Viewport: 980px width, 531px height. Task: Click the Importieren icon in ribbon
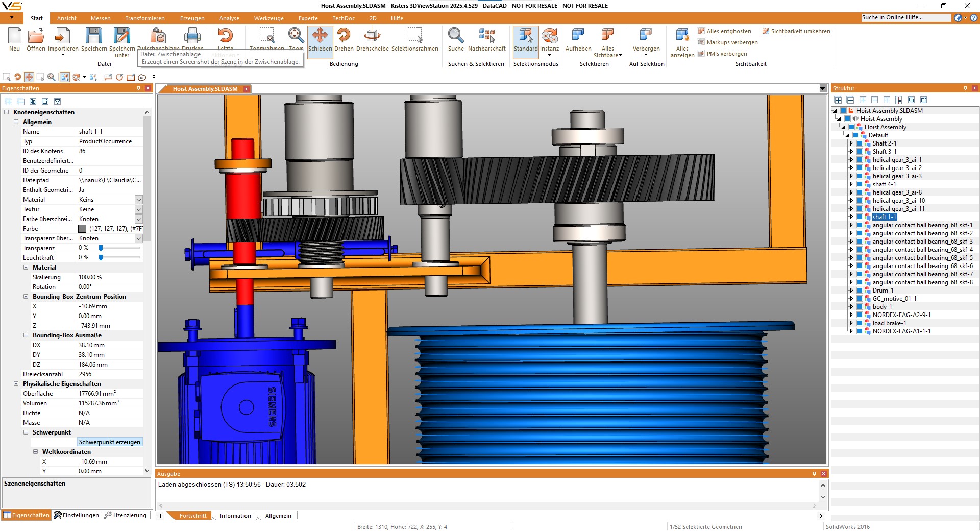coord(63,36)
